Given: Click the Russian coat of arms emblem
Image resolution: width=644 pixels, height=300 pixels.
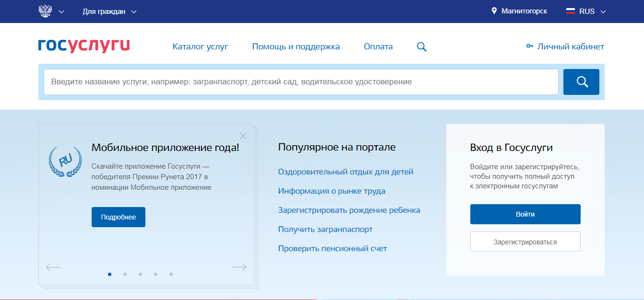Looking at the screenshot, I should point(45,11).
